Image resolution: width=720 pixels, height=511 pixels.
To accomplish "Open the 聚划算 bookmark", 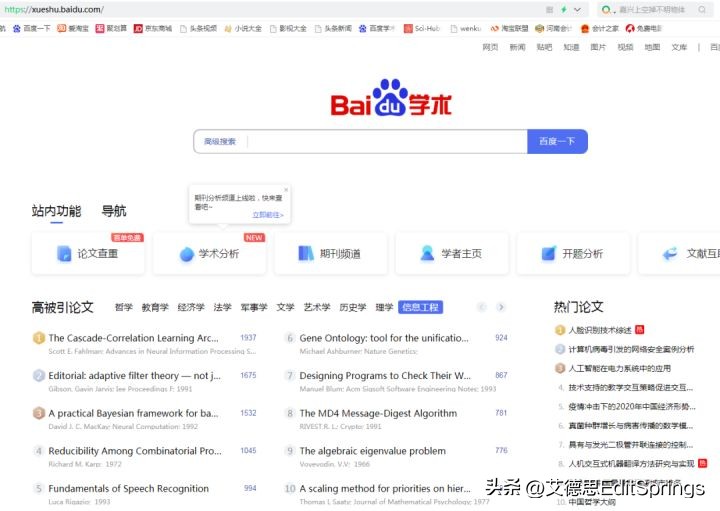I will [111, 28].
